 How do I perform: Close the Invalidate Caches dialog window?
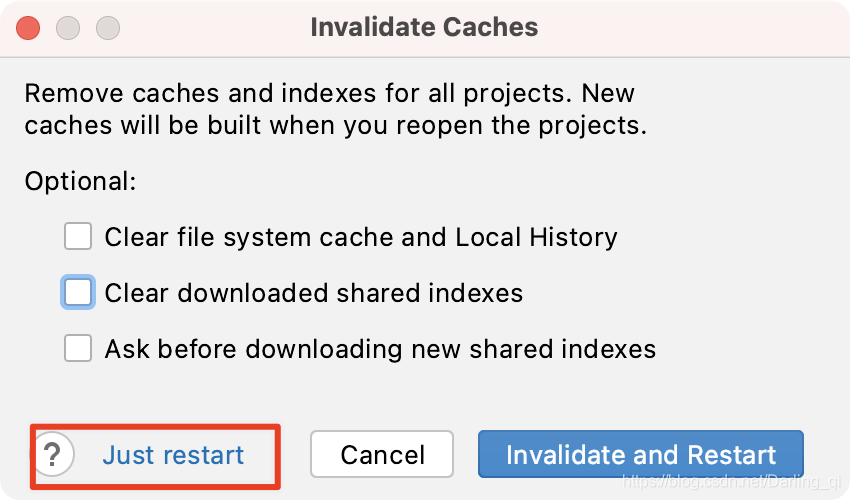(29, 27)
